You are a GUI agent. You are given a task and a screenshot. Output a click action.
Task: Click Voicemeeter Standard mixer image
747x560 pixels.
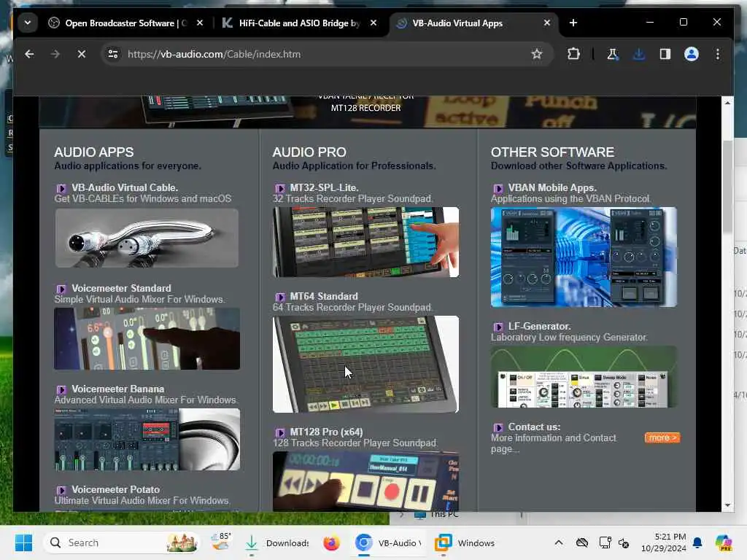[x=147, y=338]
